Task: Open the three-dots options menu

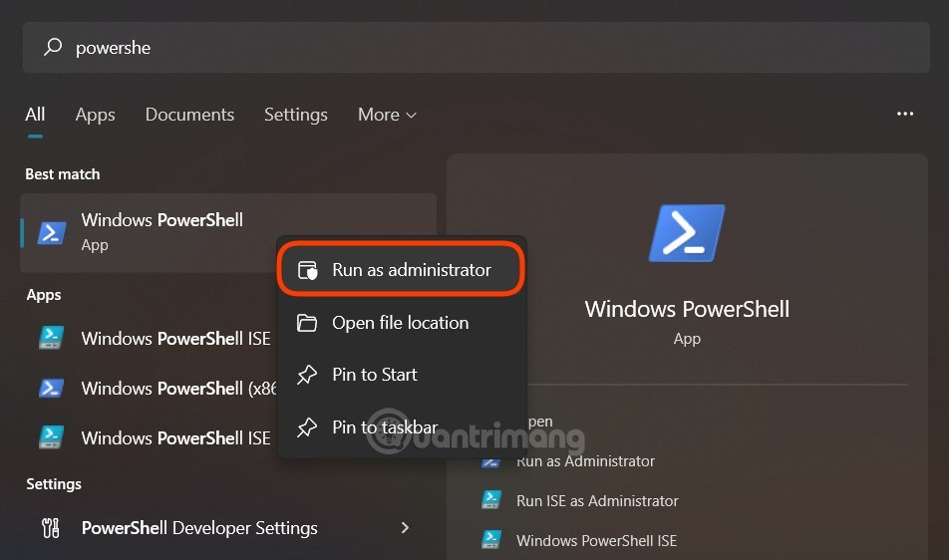Action: (905, 115)
